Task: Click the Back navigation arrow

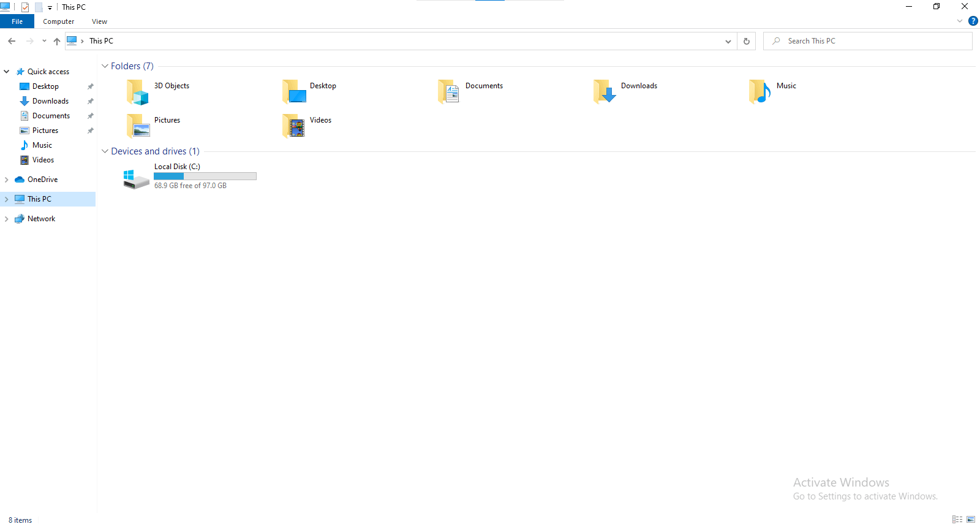Action: click(x=12, y=41)
